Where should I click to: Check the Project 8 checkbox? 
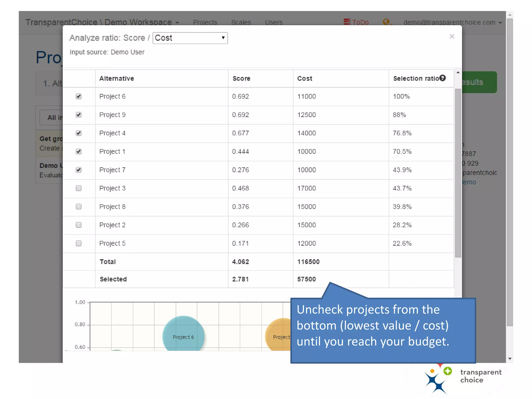point(78,207)
